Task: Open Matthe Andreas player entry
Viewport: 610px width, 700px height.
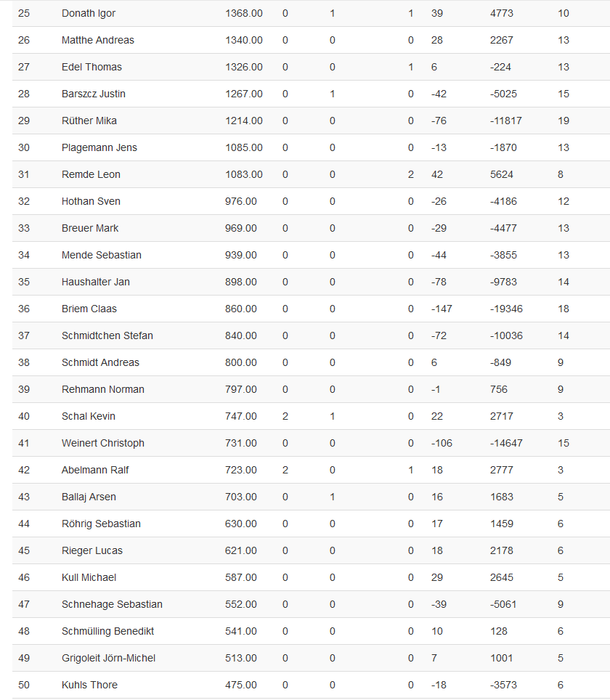Action: (98, 40)
